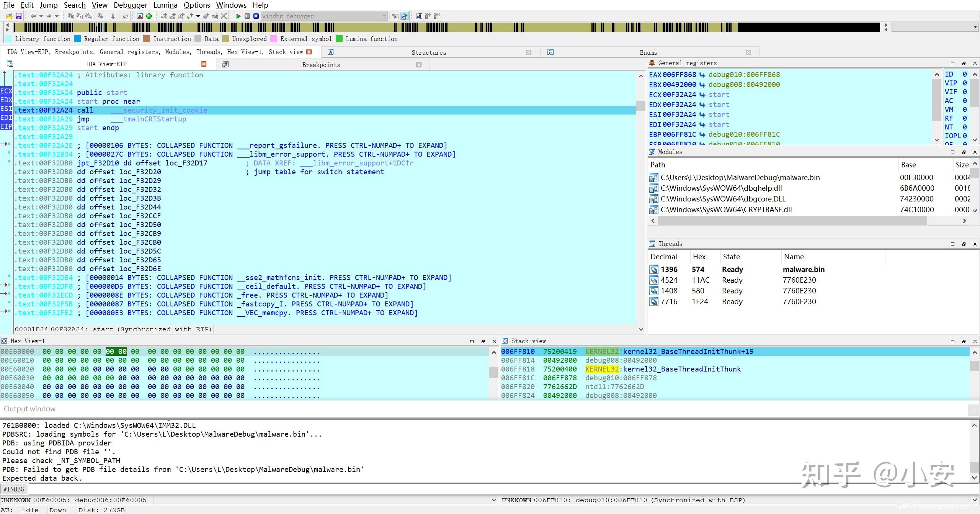This screenshot has width=980, height=514.
Task: Click the open file folder icon
Action: click(x=9, y=16)
